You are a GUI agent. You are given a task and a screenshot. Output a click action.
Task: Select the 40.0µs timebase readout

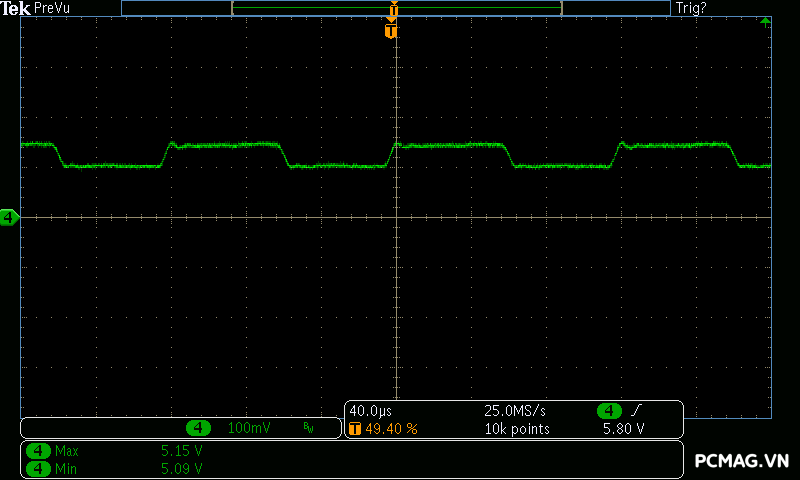[370, 411]
